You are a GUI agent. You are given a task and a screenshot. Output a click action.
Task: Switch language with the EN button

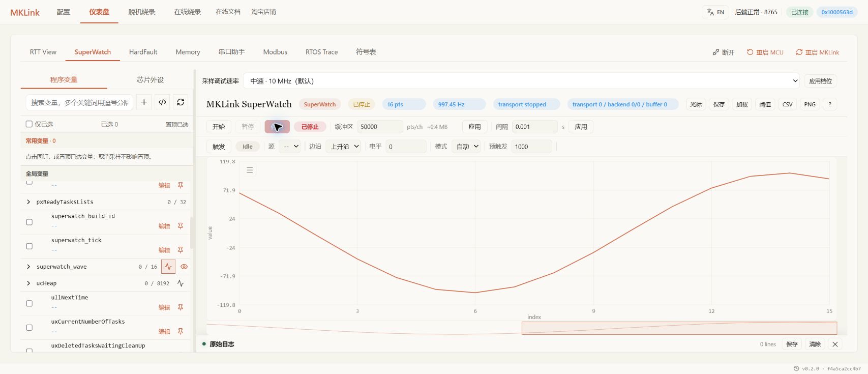click(715, 12)
